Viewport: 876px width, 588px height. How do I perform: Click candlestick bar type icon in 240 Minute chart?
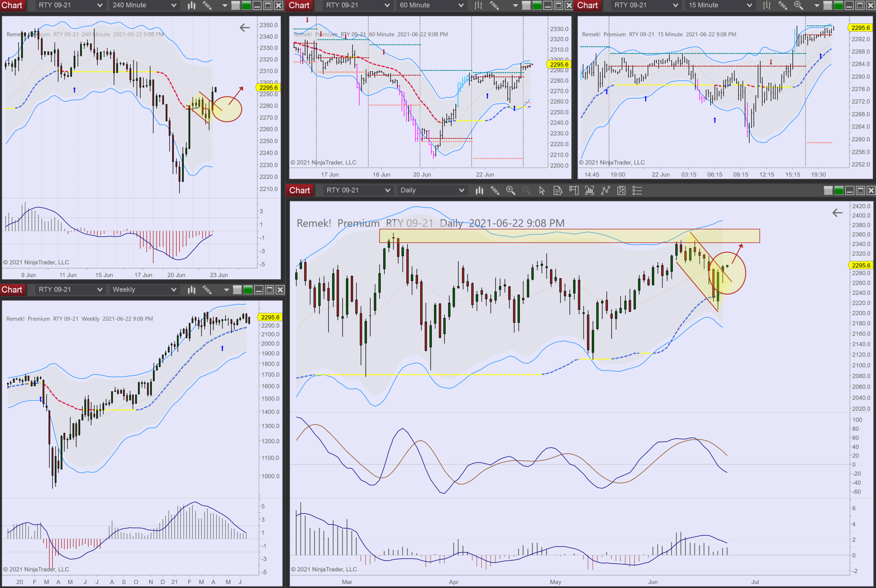[x=192, y=5]
